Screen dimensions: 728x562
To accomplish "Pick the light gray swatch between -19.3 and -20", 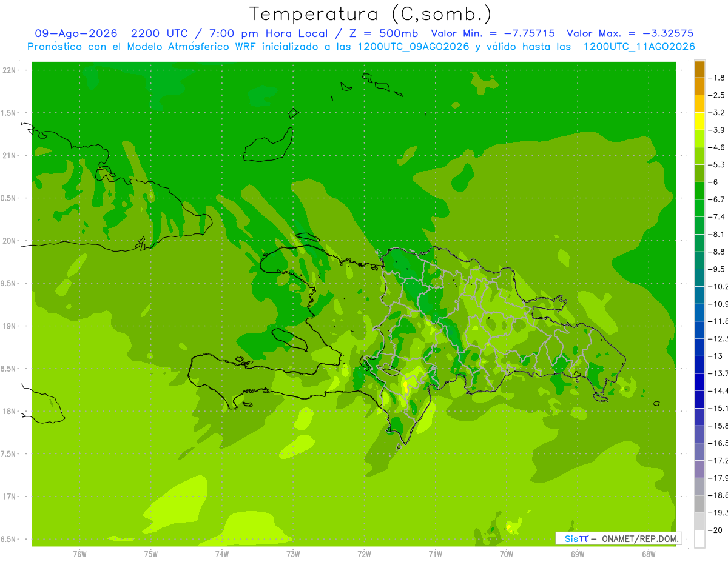I will point(699,521).
